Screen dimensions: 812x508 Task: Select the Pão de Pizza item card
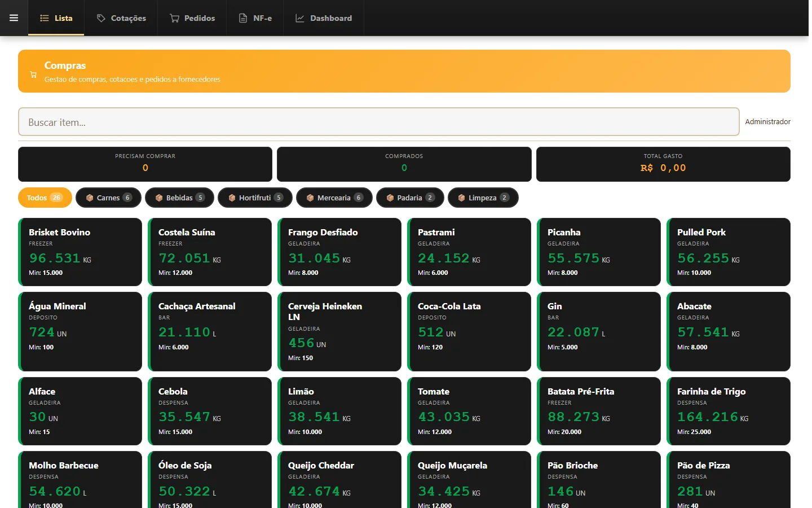[729, 480]
